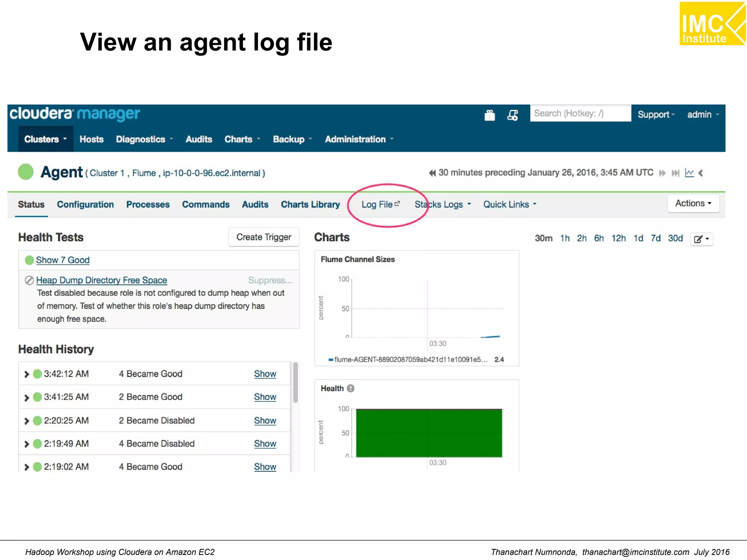
Task: Click the gift parcel icon in header
Action: (x=489, y=115)
